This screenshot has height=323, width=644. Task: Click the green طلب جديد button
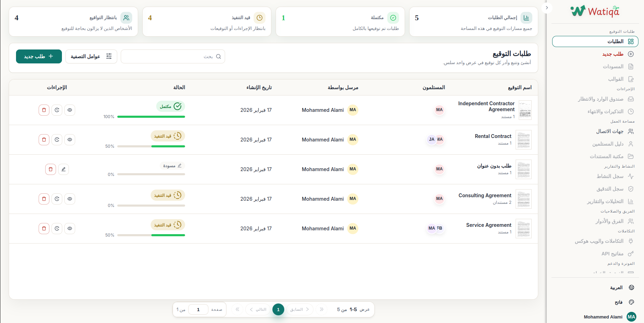coord(39,56)
